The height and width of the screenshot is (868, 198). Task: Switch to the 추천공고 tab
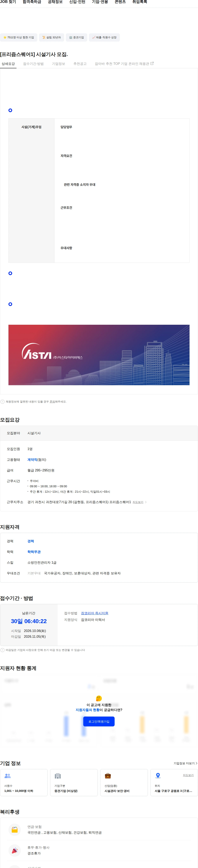(80, 64)
